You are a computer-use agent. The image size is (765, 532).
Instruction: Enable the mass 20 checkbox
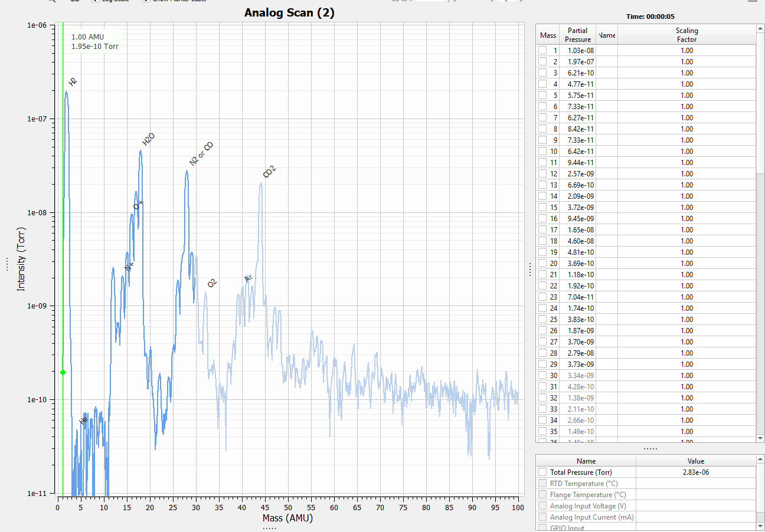542,264
